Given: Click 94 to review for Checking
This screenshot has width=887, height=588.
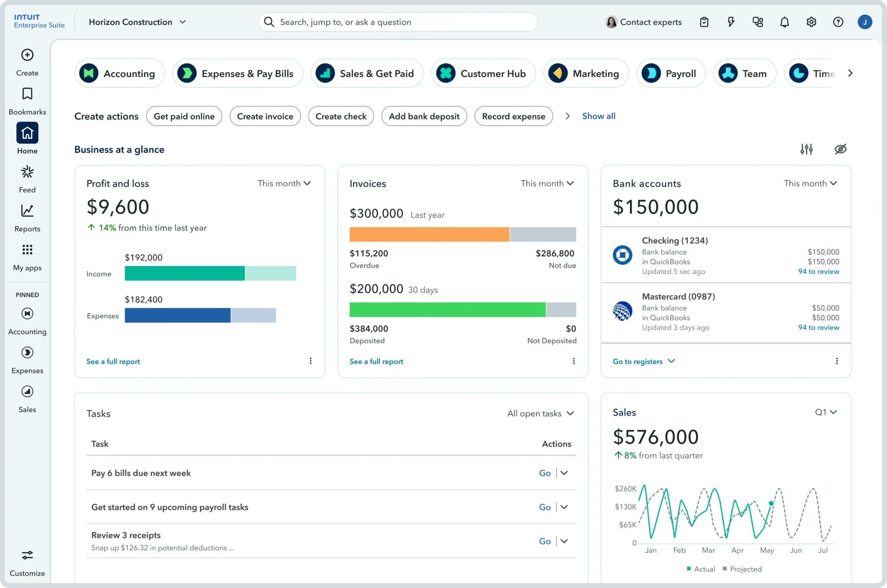Looking at the screenshot, I should tap(819, 271).
